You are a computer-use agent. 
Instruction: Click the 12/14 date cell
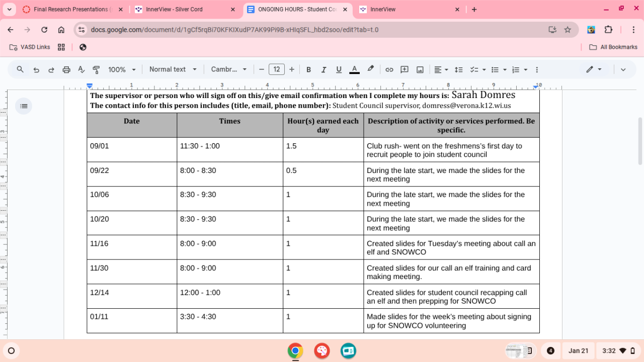click(132, 296)
